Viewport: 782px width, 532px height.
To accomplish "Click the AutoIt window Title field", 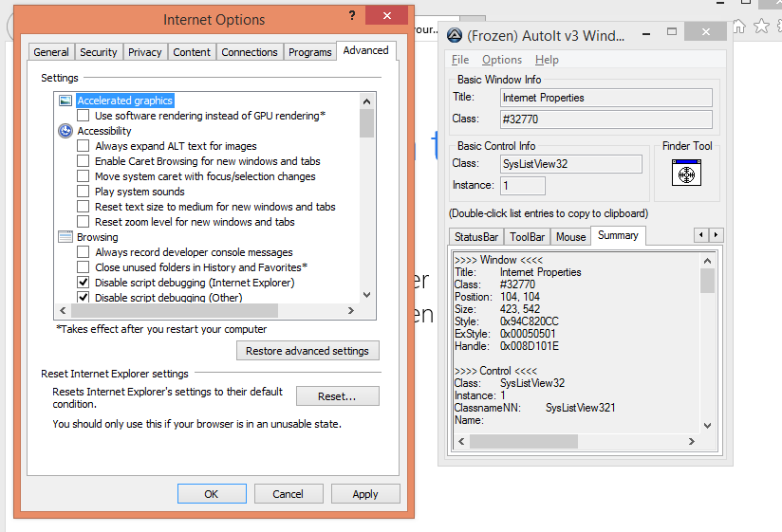I will pyautogui.click(x=605, y=98).
